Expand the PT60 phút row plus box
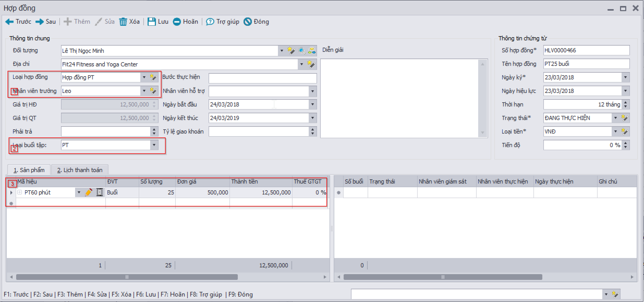Viewport: 644px width, 302px height. [x=20, y=192]
